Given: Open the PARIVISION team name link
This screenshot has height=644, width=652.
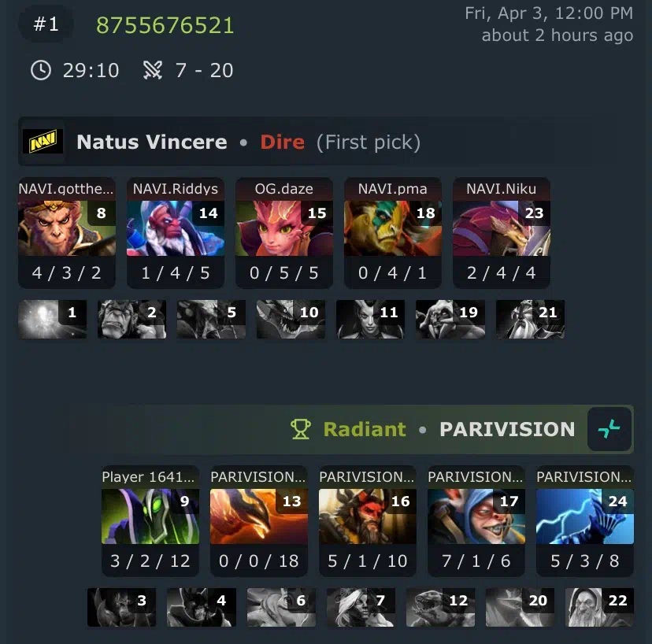Looking at the screenshot, I should click(507, 430).
